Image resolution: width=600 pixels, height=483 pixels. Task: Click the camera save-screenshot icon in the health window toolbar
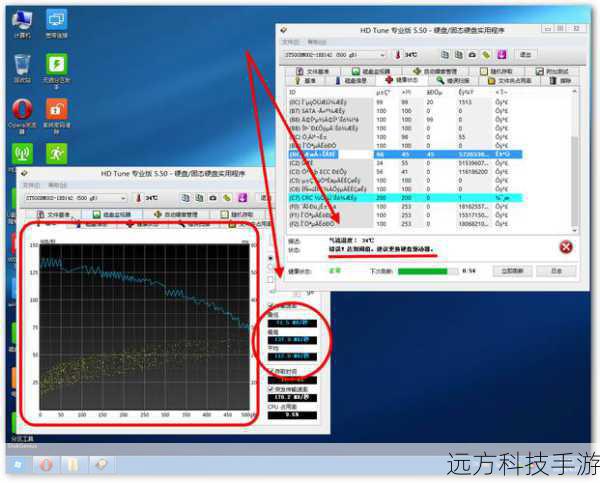[472, 55]
